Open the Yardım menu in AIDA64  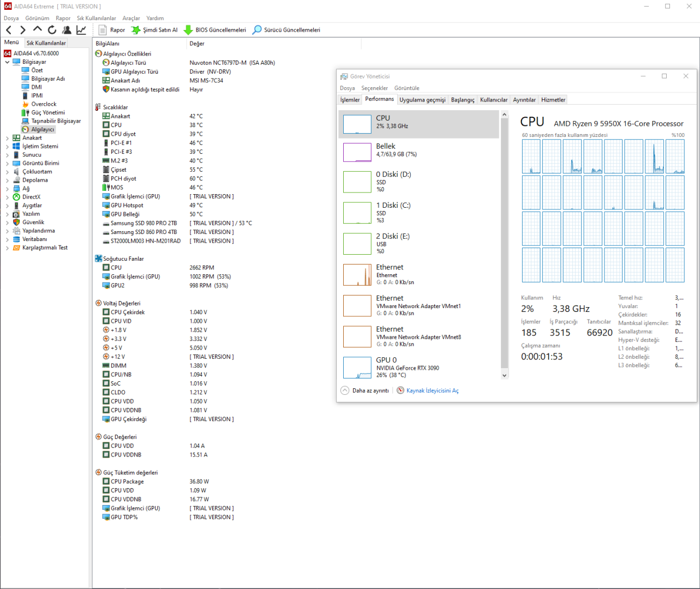tap(155, 18)
